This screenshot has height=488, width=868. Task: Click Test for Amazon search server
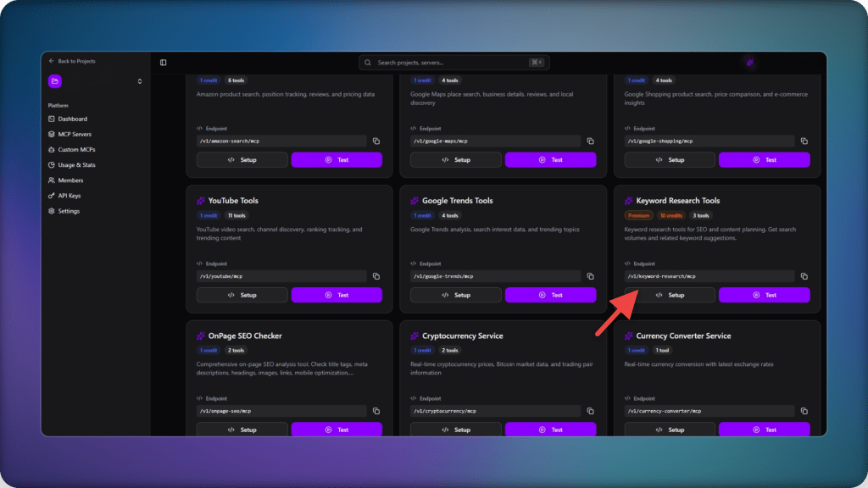point(337,160)
